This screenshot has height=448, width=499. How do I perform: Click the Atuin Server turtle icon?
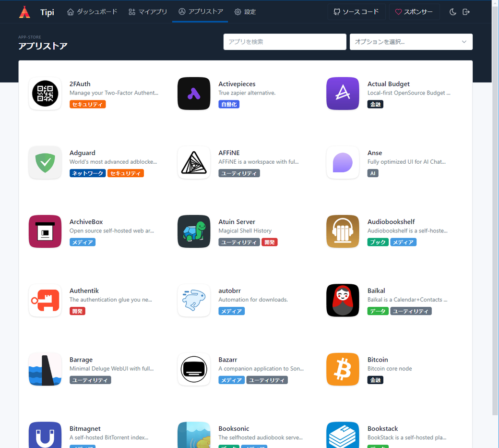coord(194,231)
